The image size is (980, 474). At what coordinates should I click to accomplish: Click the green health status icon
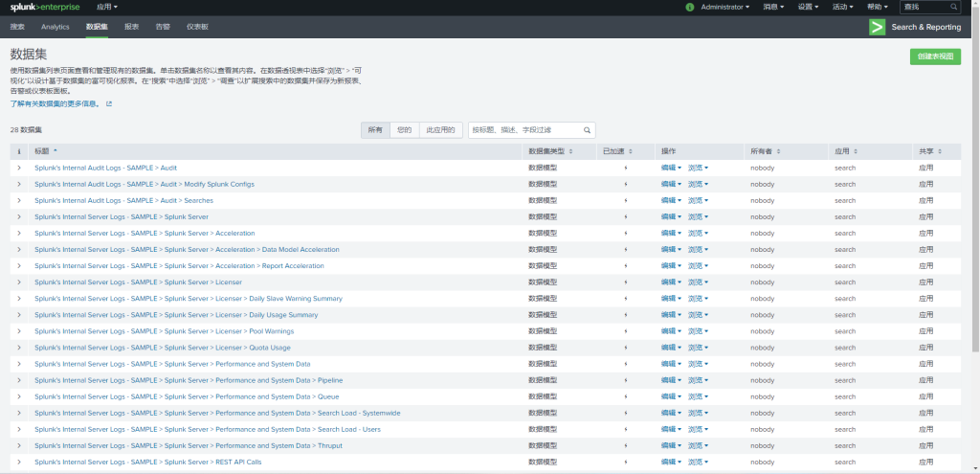[689, 7]
